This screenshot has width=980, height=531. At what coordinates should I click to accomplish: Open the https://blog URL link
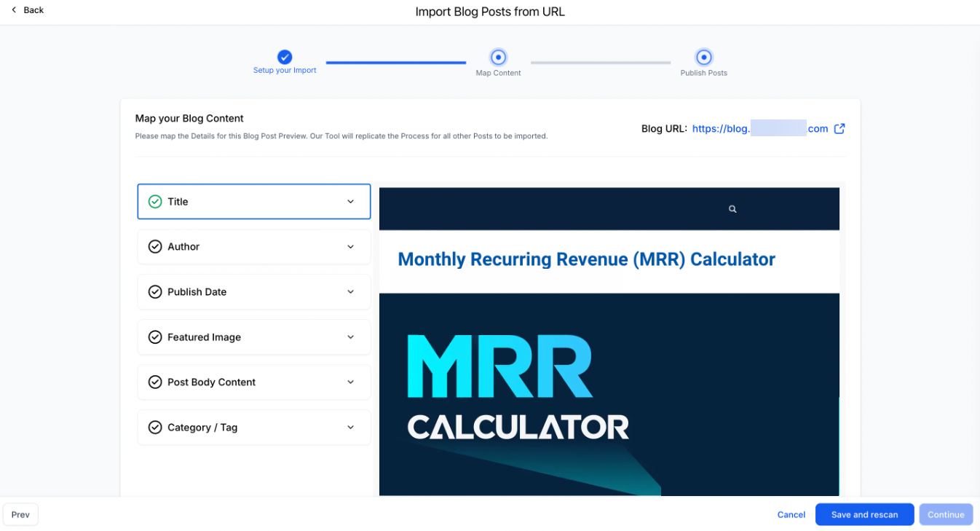coord(760,129)
